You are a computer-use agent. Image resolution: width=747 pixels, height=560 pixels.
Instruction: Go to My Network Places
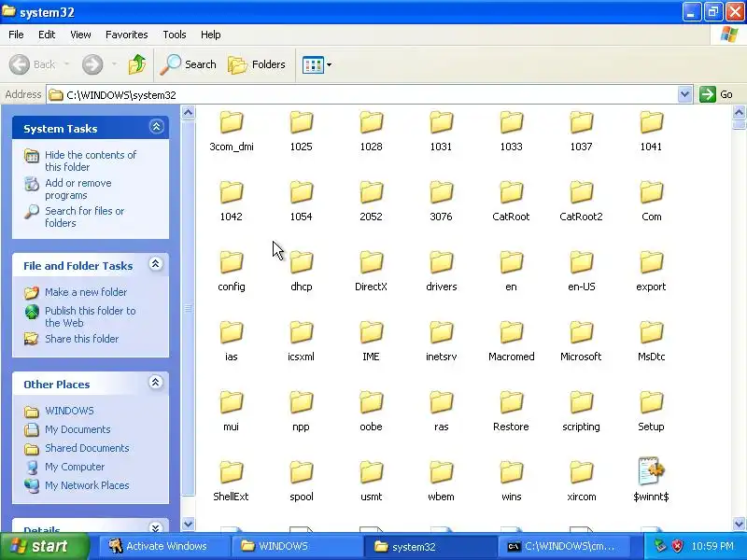pos(87,485)
